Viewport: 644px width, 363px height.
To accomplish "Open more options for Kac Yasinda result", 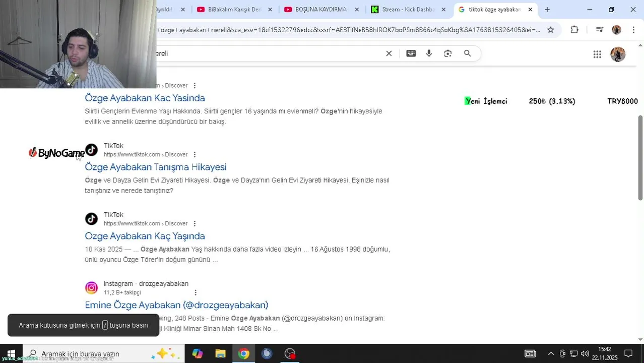I will [x=195, y=86].
